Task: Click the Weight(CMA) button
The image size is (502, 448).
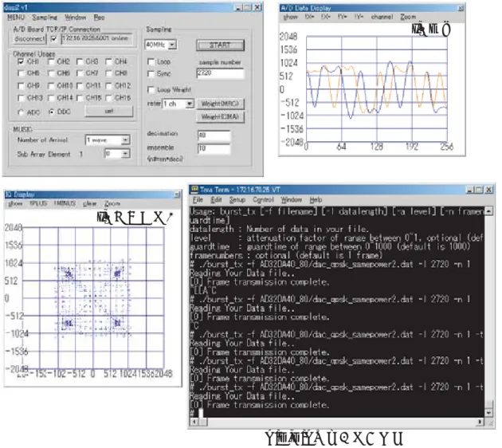Action: click(x=220, y=117)
